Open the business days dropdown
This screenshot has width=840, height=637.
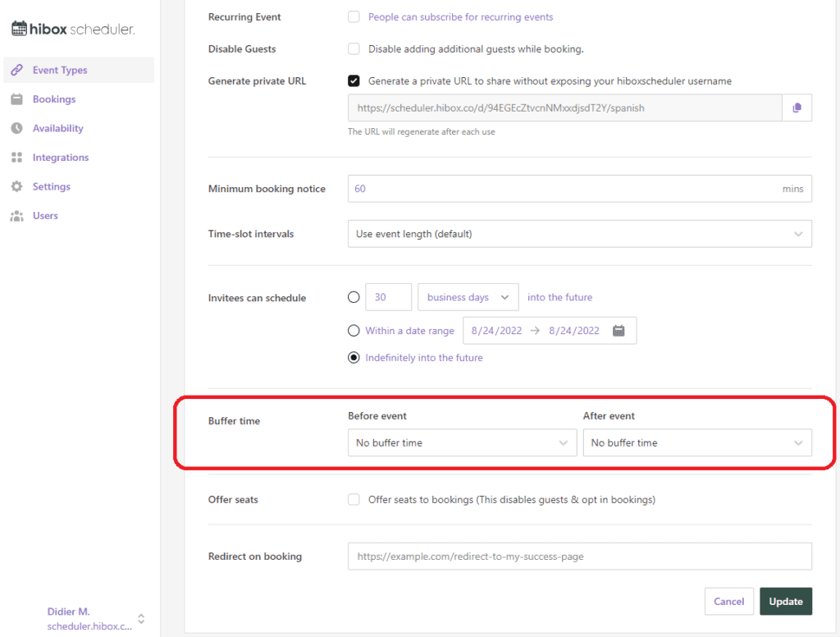coord(468,296)
